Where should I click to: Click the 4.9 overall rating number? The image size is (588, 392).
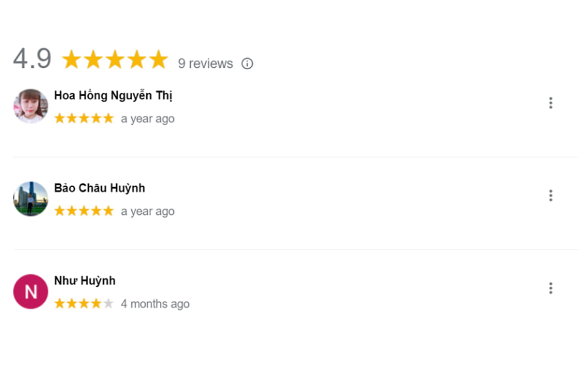click(x=32, y=59)
